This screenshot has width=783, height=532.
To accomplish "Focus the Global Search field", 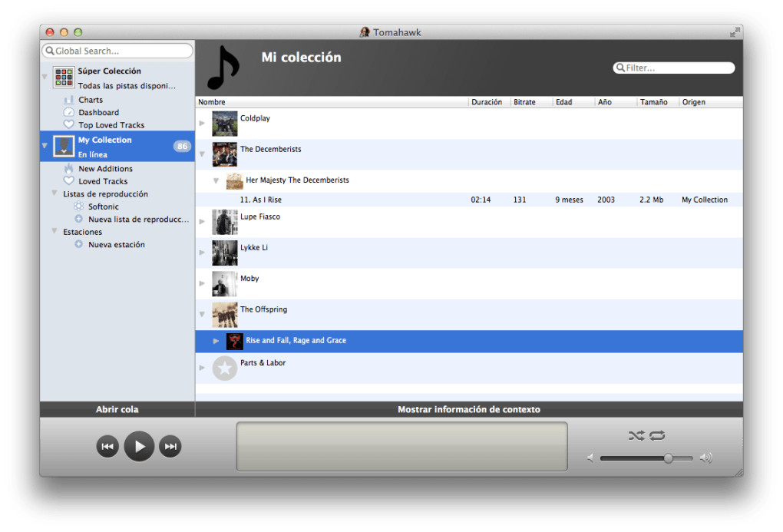I will (117, 51).
